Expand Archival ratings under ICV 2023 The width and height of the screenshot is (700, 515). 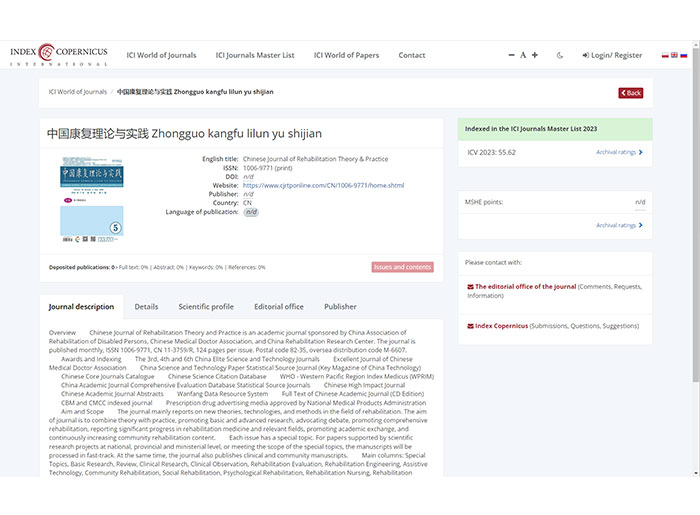pos(619,152)
